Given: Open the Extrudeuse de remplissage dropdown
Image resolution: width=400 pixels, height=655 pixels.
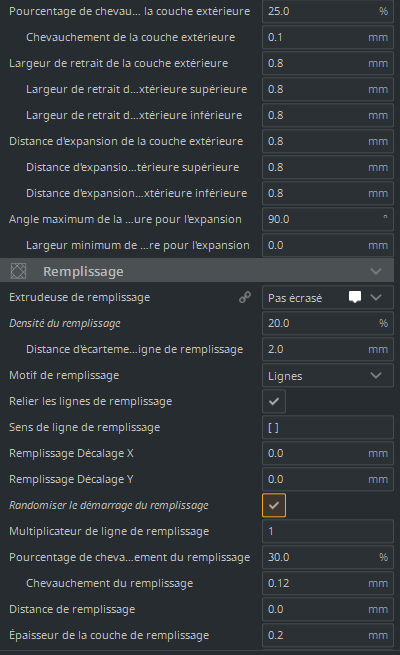Looking at the screenshot, I should click(x=328, y=297).
